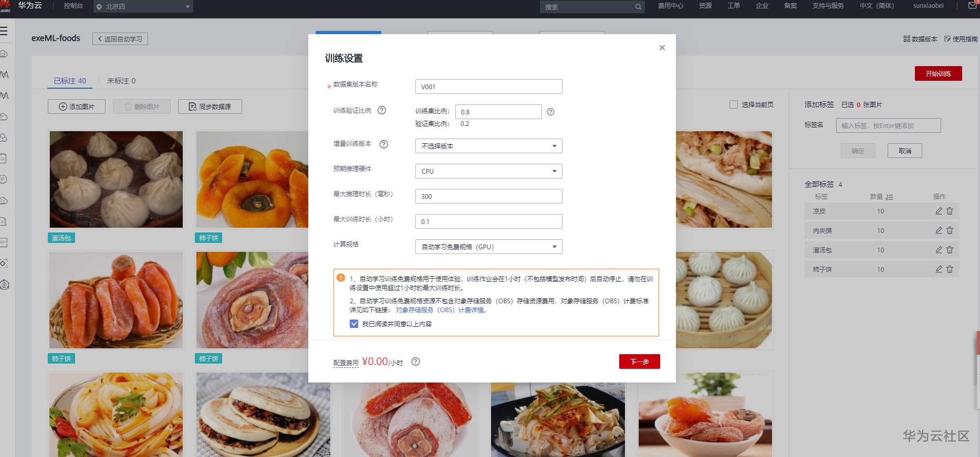The image size is (980, 457).
Task: Click 返回自动学习 back button
Action: pos(120,39)
